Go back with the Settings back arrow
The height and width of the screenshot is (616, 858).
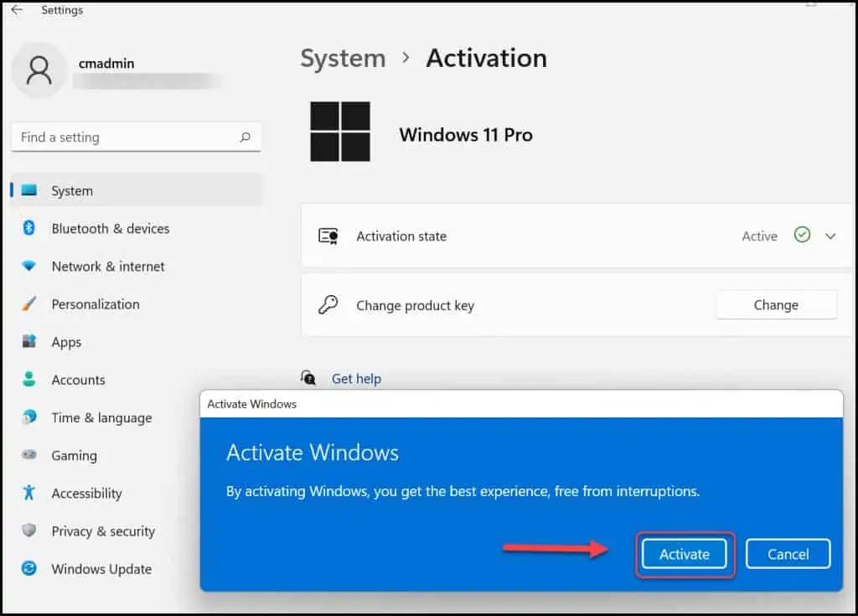(17, 10)
